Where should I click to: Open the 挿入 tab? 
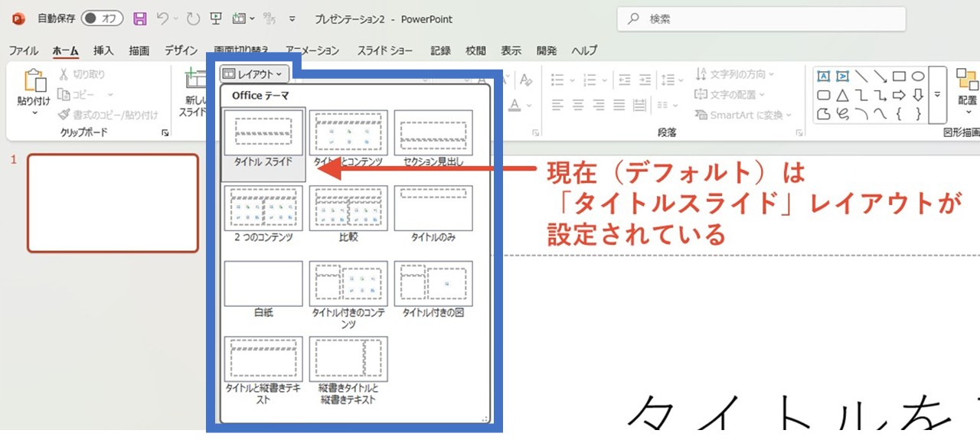pyautogui.click(x=103, y=51)
